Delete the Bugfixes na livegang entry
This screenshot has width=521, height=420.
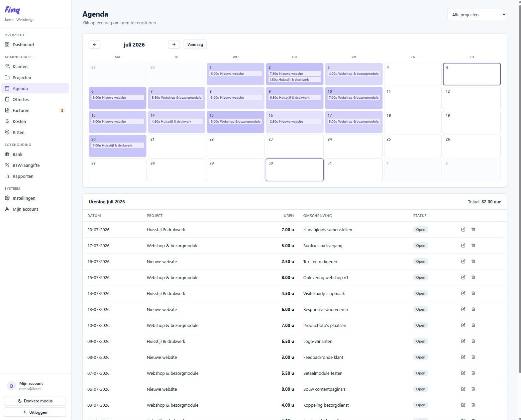(x=473, y=246)
